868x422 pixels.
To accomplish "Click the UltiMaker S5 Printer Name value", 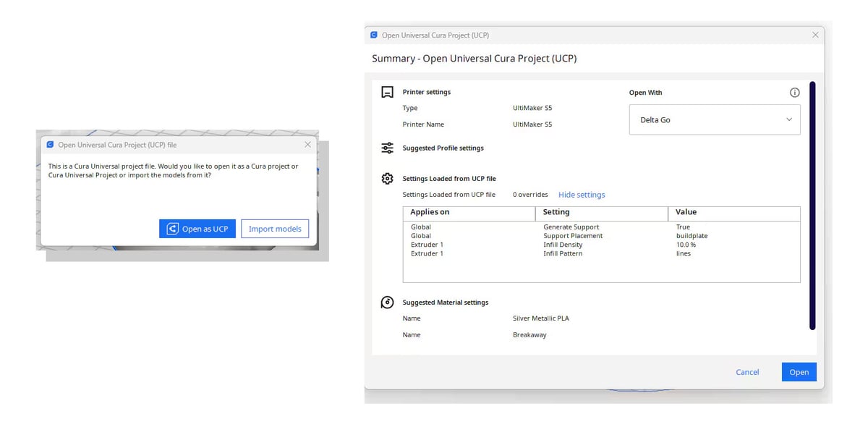I will pos(532,125).
